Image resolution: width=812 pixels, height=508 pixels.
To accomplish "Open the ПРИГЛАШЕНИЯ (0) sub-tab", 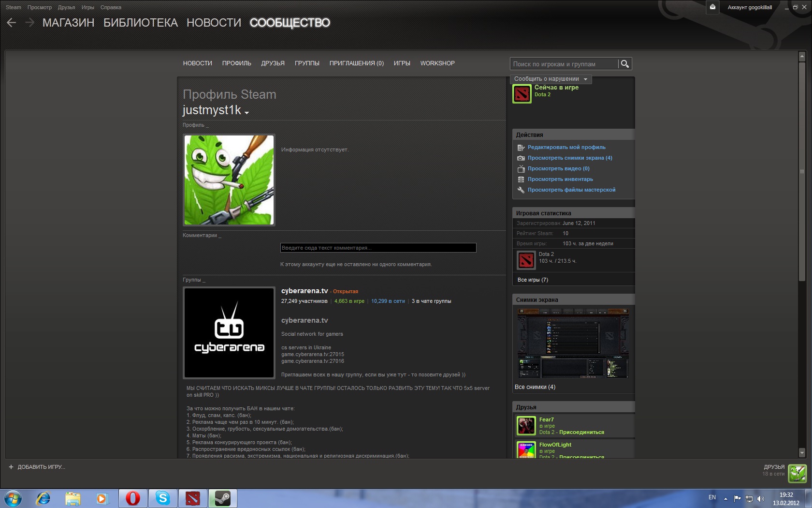I will click(357, 63).
